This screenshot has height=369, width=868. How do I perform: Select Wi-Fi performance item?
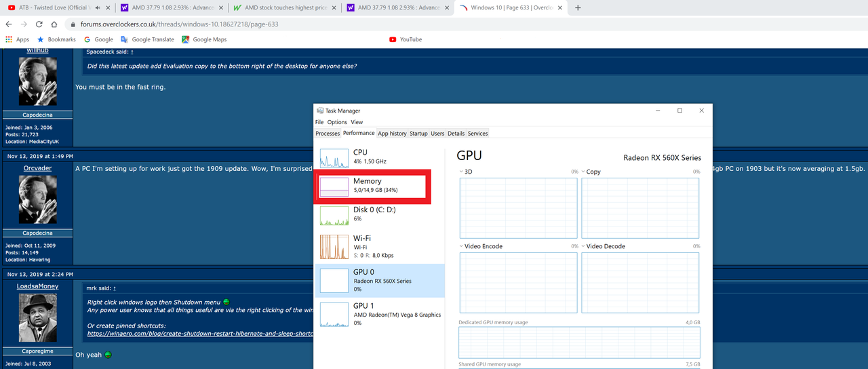coord(380,246)
